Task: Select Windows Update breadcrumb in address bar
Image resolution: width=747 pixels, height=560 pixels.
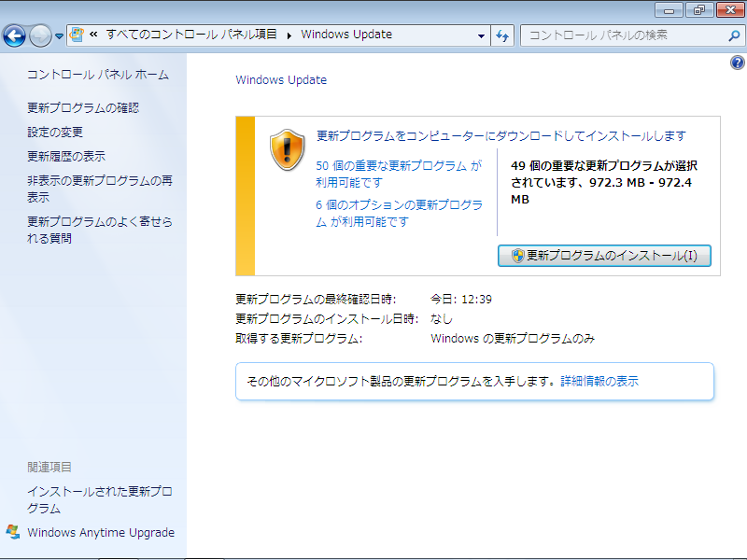Action: pyautogui.click(x=346, y=35)
